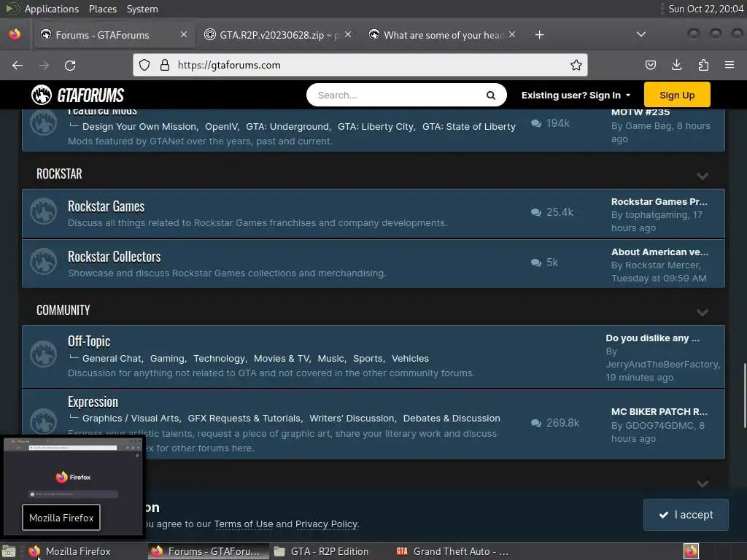Screen dimensions: 747x560
Task: Switch to GTA - R2P Edition taskbar window
Action: coord(329,551)
